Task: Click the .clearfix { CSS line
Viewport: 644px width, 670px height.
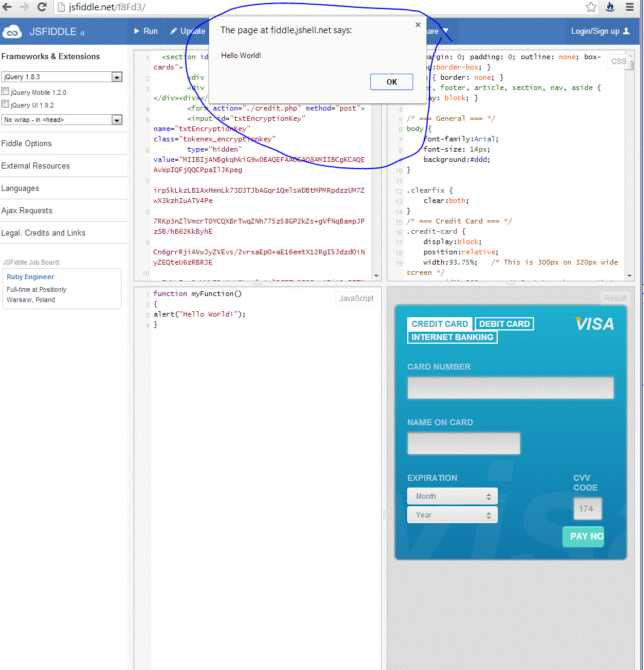Action: click(430, 190)
